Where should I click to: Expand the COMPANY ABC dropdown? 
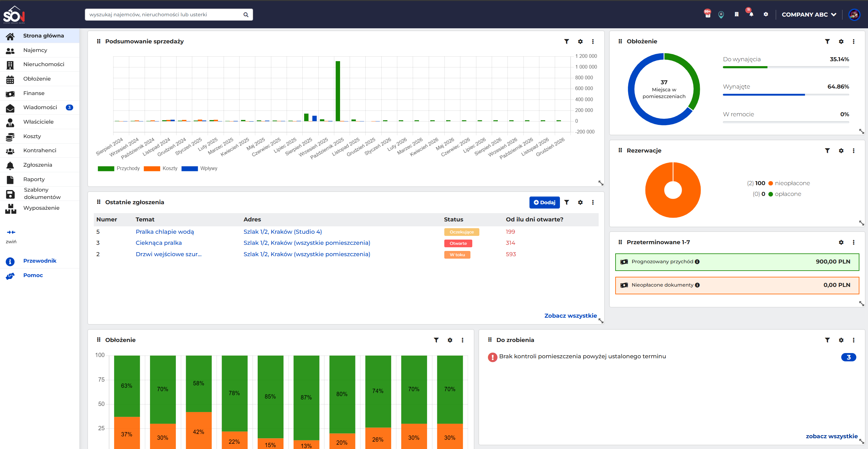[808, 15]
